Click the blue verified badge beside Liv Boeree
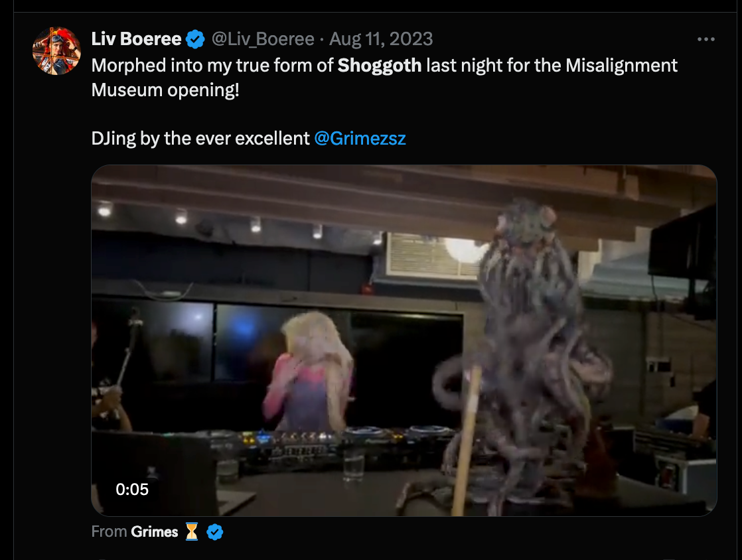 (x=195, y=39)
